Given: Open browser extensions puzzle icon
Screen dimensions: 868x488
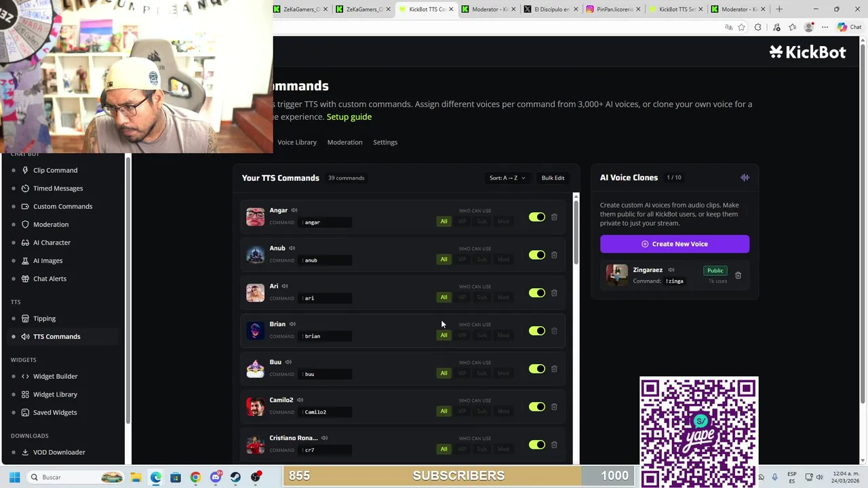Looking at the screenshot, I should pyautogui.click(x=757, y=27).
